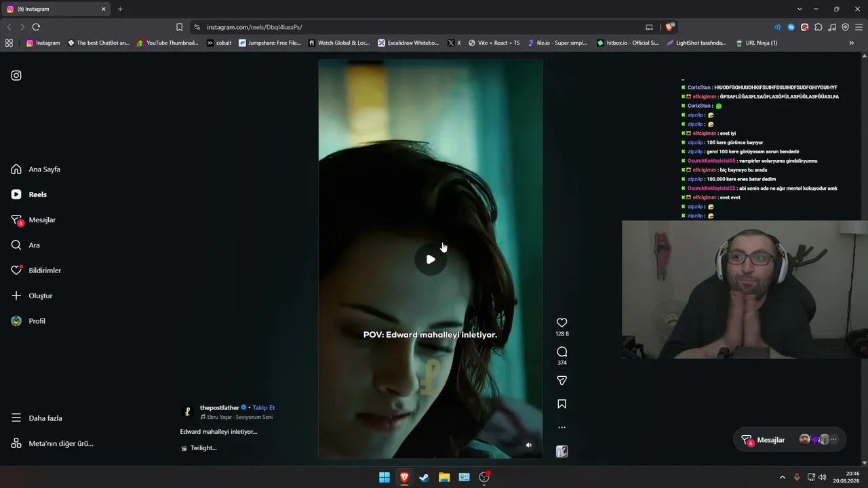The image size is (868, 488).
Task: Select Oluştur to create a post
Action: (31, 296)
